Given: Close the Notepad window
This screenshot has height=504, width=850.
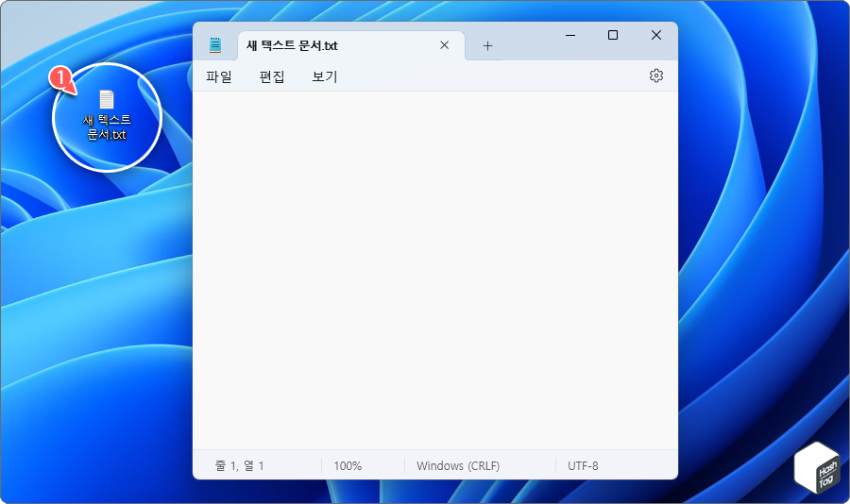Looking at the screenshot, I should (x=656, y=35).
